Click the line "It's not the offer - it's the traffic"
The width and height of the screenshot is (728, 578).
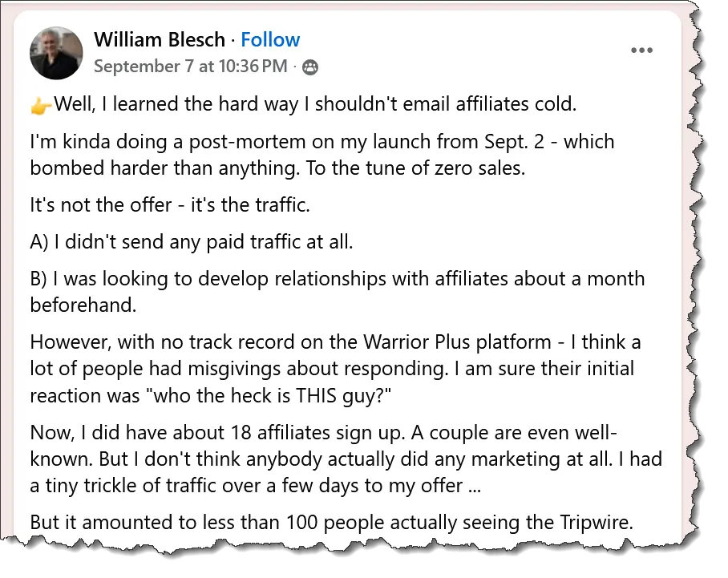169,205
